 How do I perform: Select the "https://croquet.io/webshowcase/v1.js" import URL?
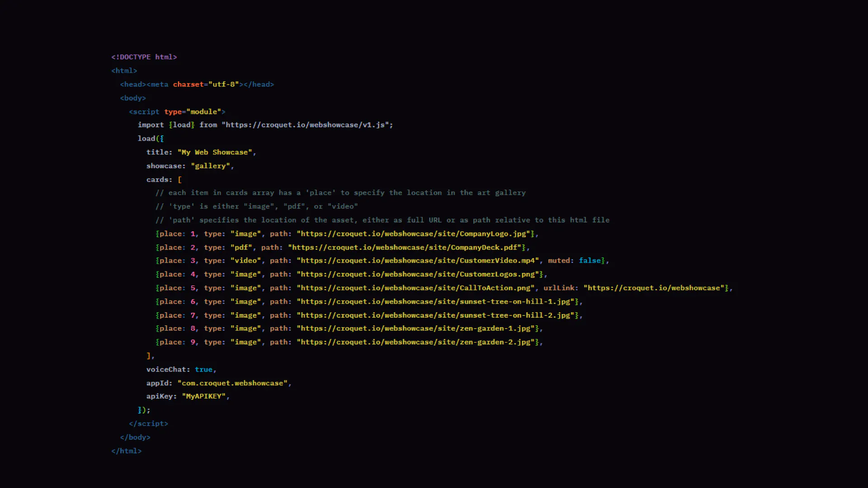point(305,125)
